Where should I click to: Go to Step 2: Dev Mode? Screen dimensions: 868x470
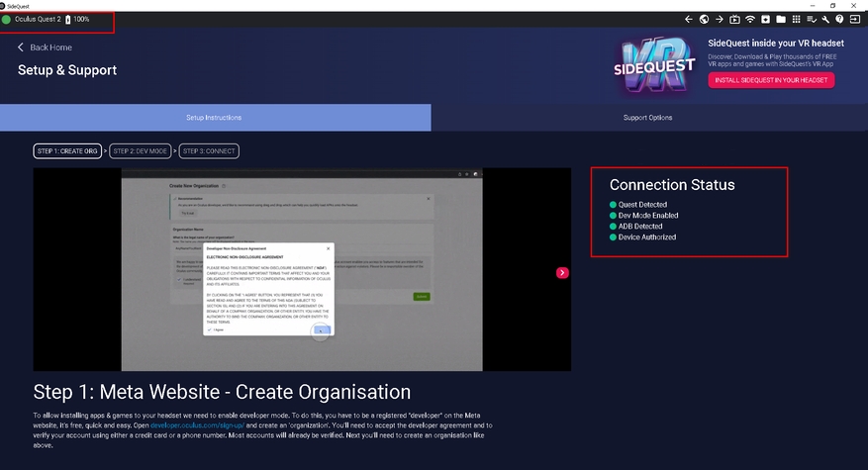click(138, 151)
